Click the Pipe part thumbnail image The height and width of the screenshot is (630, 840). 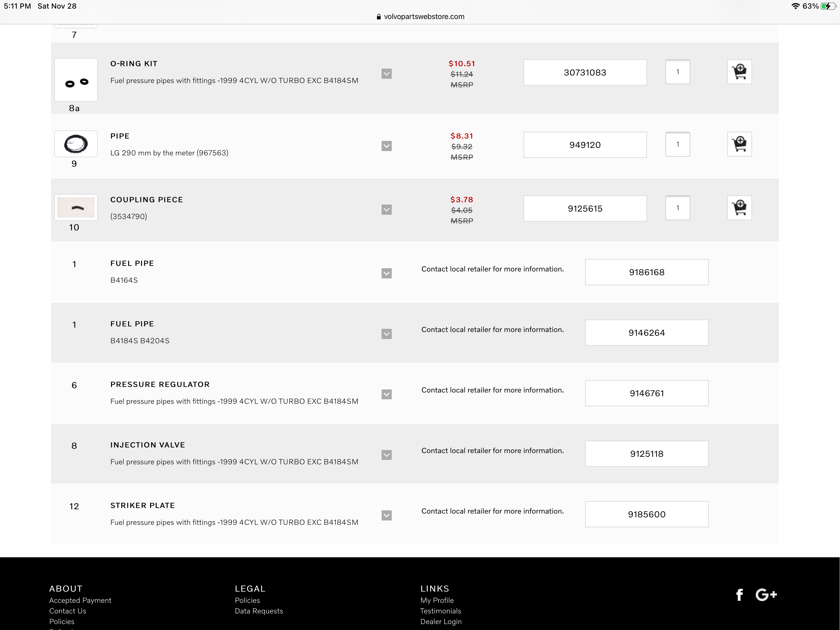click(76, 144)
